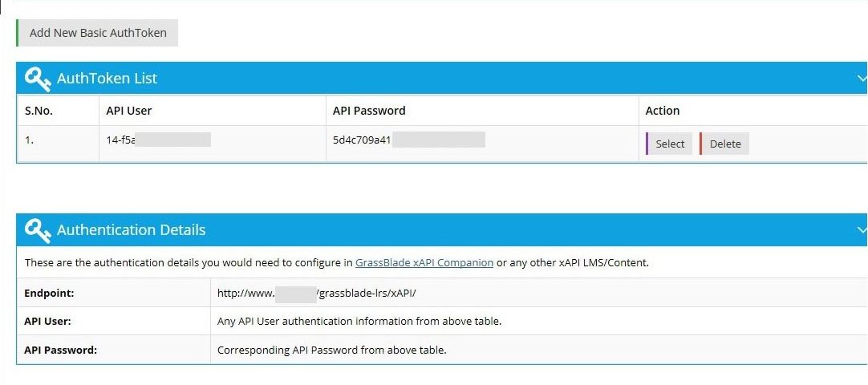Screen dimensions: 868x385
Task: Click the Authentication Details header title
Action: tap(132, 229)
